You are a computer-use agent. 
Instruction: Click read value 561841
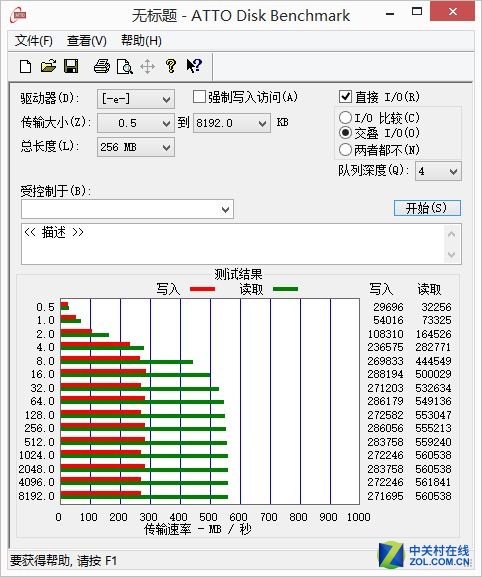433,482
